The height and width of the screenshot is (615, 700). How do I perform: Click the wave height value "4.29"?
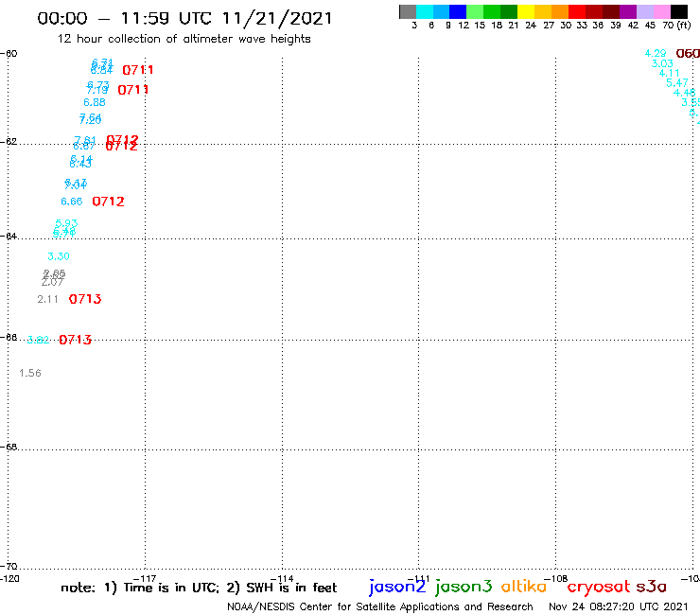point(656,54)
